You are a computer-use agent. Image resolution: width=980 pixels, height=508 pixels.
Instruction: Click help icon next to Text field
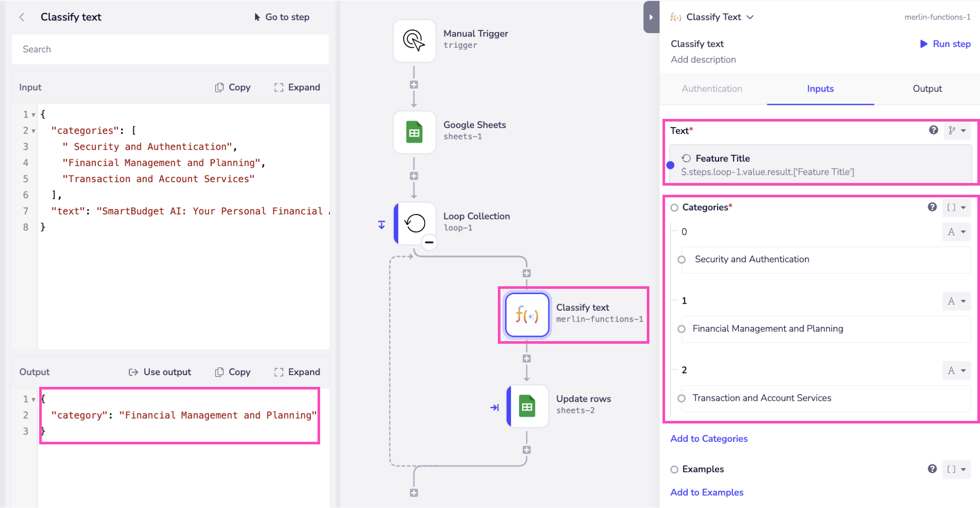[x=933, y=130]
